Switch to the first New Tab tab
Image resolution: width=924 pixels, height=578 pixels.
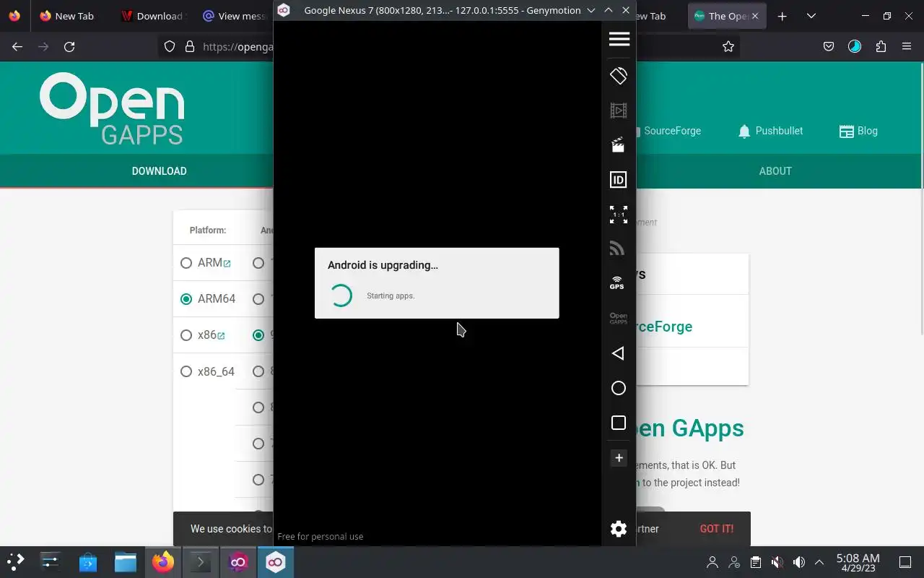(66, 16)
